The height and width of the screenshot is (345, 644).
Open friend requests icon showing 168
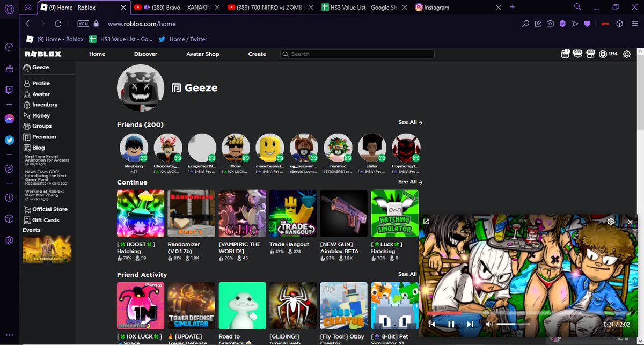pyautogui.click(x=590, y=54)
